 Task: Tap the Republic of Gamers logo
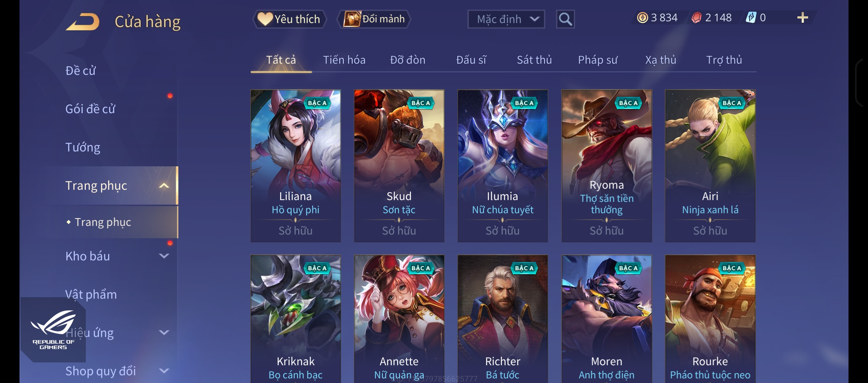[x=53, y=330]
